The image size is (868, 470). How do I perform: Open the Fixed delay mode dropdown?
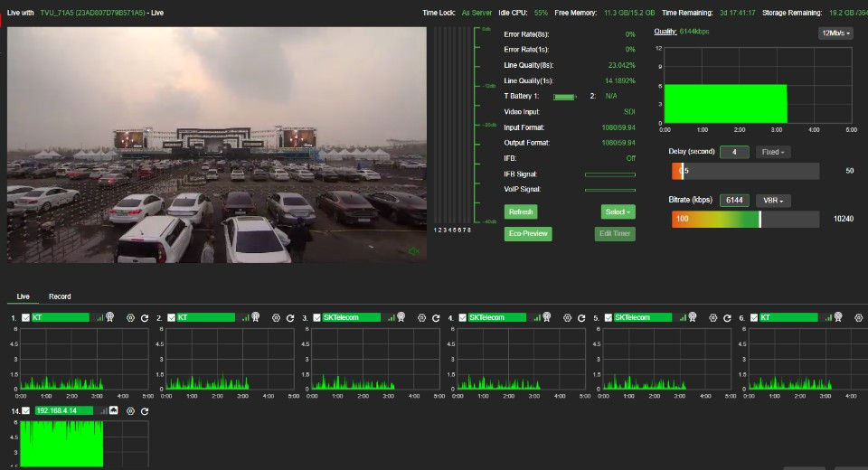coord(773,152)
